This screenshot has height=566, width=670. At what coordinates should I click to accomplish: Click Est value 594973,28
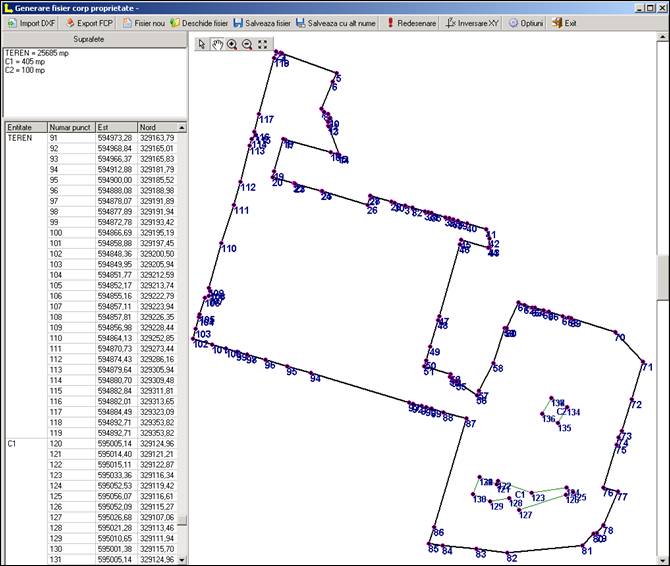[115, 138]
